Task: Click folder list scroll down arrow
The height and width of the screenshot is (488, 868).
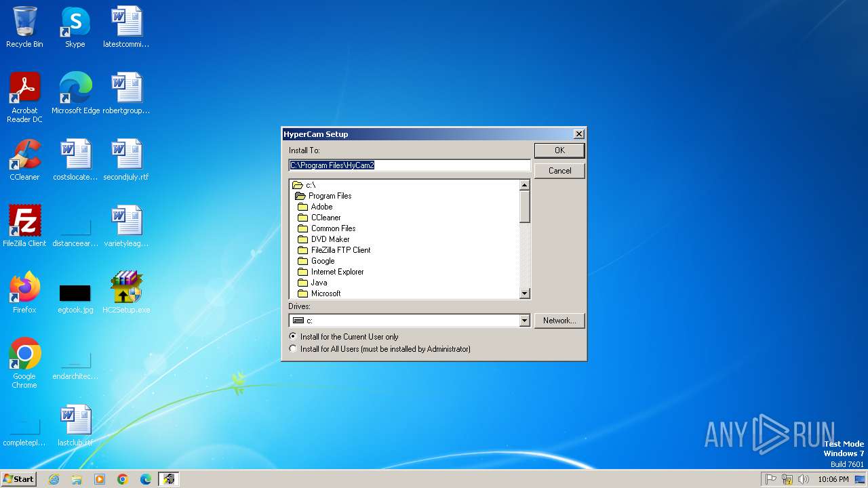Action: (x=524, y=293)
